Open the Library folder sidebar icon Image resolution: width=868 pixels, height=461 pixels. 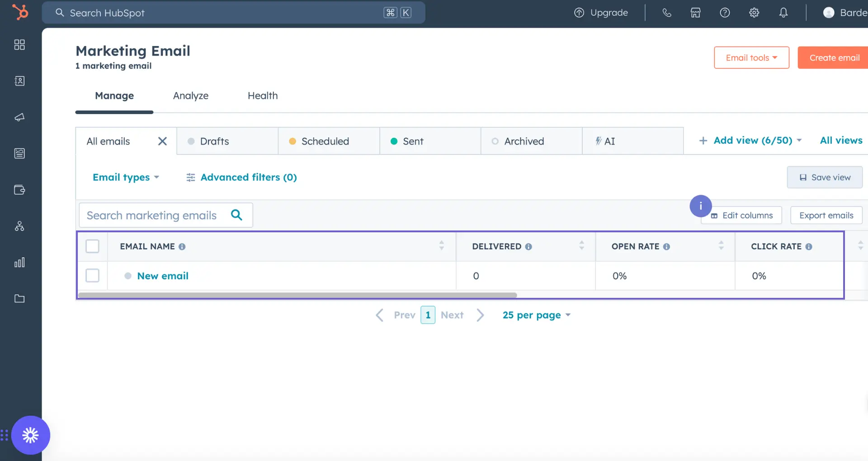(19, 298)
